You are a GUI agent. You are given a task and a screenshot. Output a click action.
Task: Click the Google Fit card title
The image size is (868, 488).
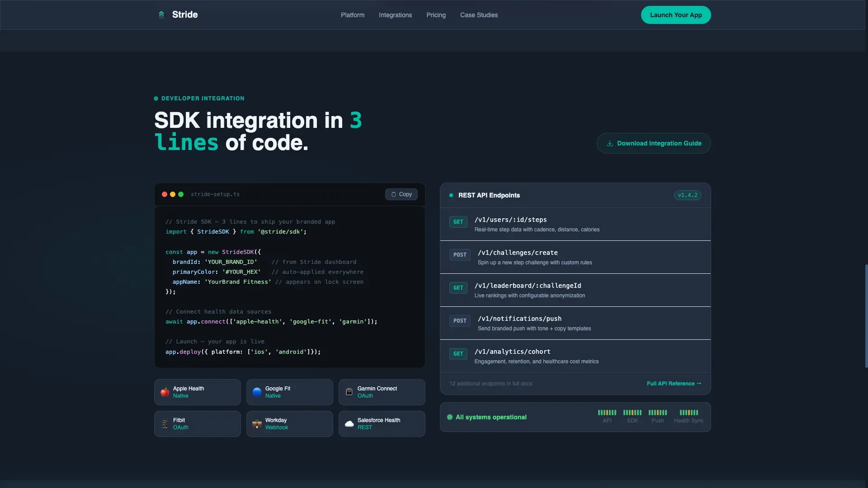tap(278, 389)
